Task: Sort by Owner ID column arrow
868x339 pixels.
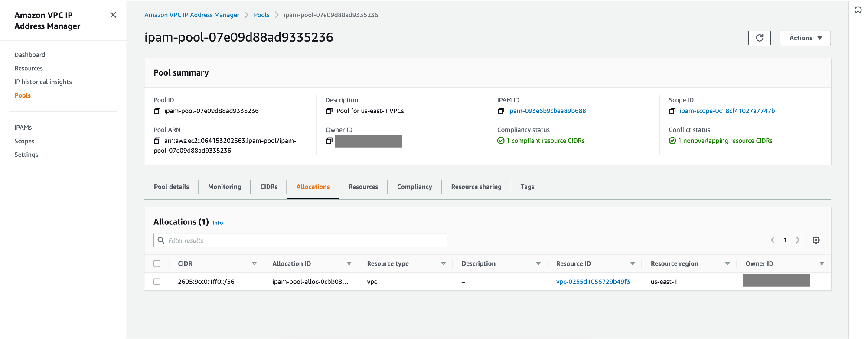Action: [822, 264]
